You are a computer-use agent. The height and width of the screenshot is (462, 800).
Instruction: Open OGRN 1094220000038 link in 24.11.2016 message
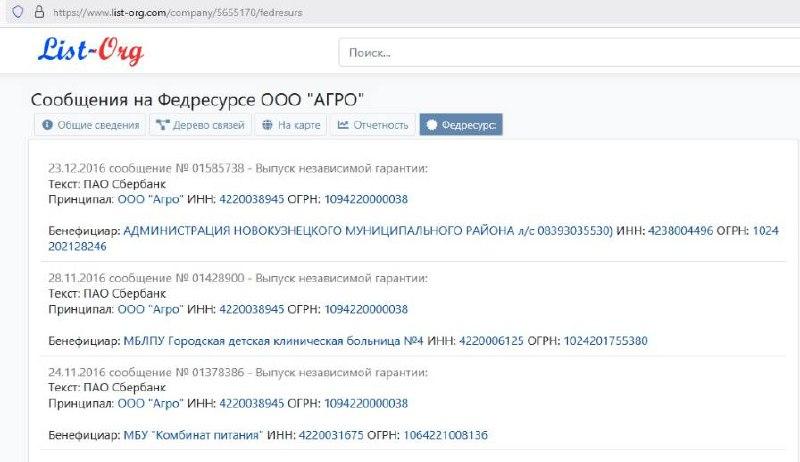pos(366,404)
